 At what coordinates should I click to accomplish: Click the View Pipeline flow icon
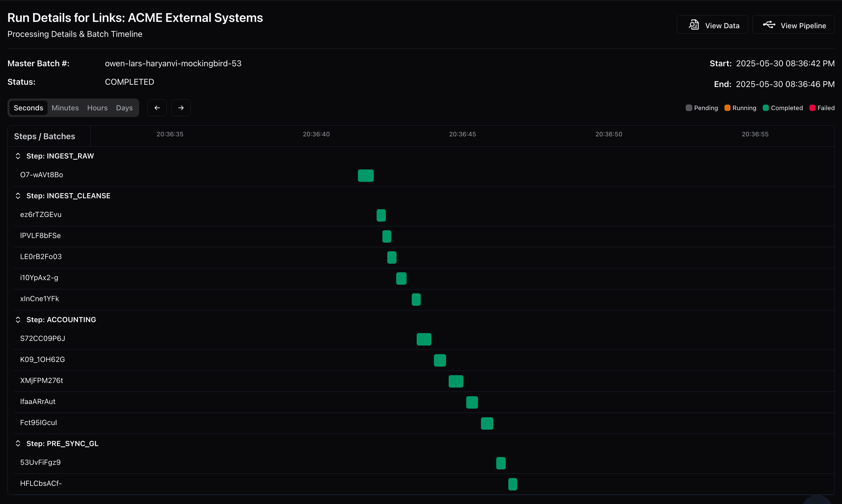click(769, 25)
